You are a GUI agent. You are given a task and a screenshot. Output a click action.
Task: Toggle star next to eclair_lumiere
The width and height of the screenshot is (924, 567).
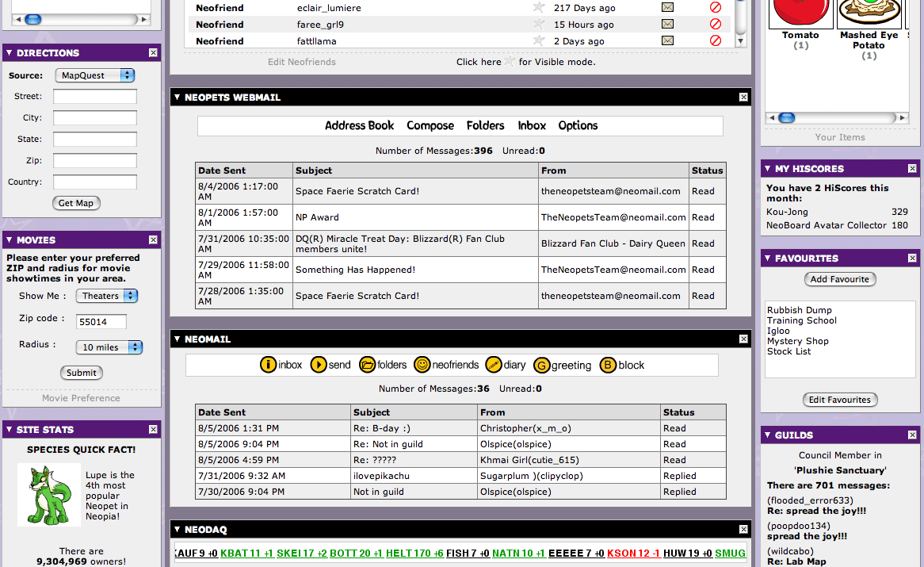(539, 7)
